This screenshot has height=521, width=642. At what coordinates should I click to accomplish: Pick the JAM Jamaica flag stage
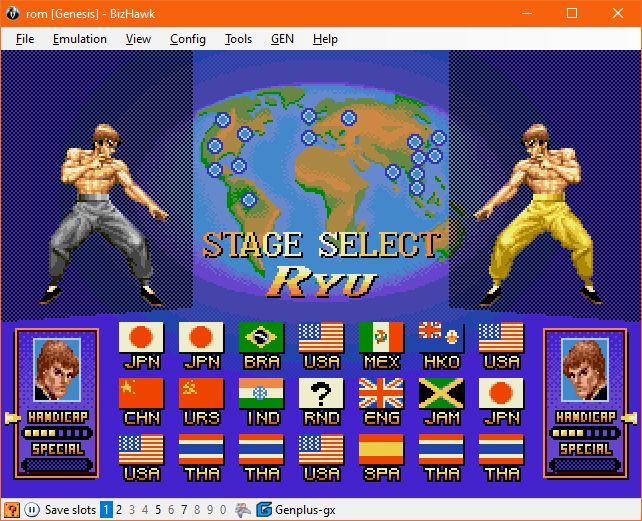[x=441, y=393]
